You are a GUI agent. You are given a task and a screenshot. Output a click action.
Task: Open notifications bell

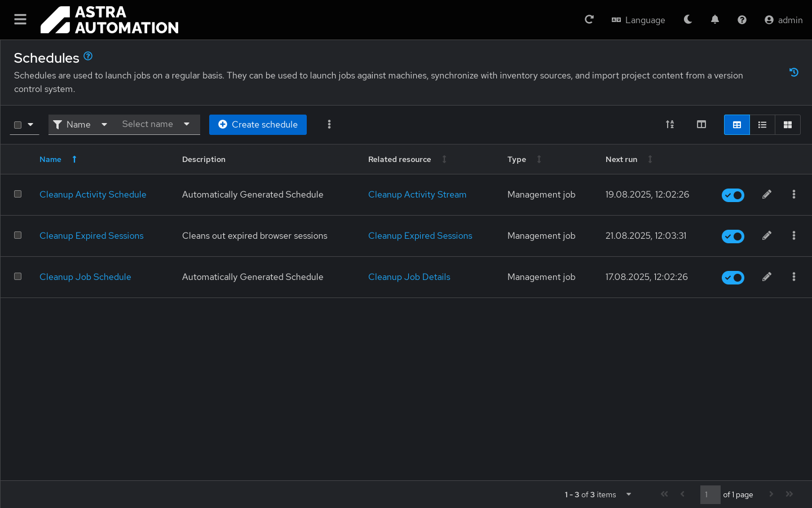[715, 20]
